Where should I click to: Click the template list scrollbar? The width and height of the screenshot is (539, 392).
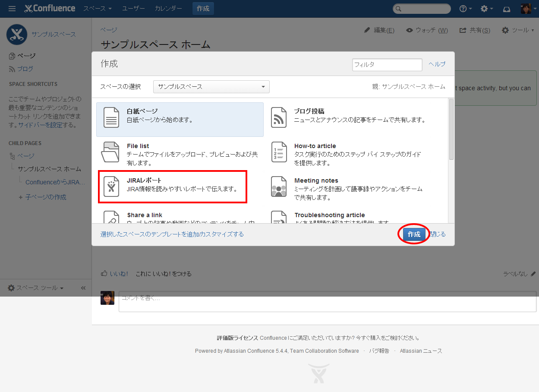tap(451, 130)
